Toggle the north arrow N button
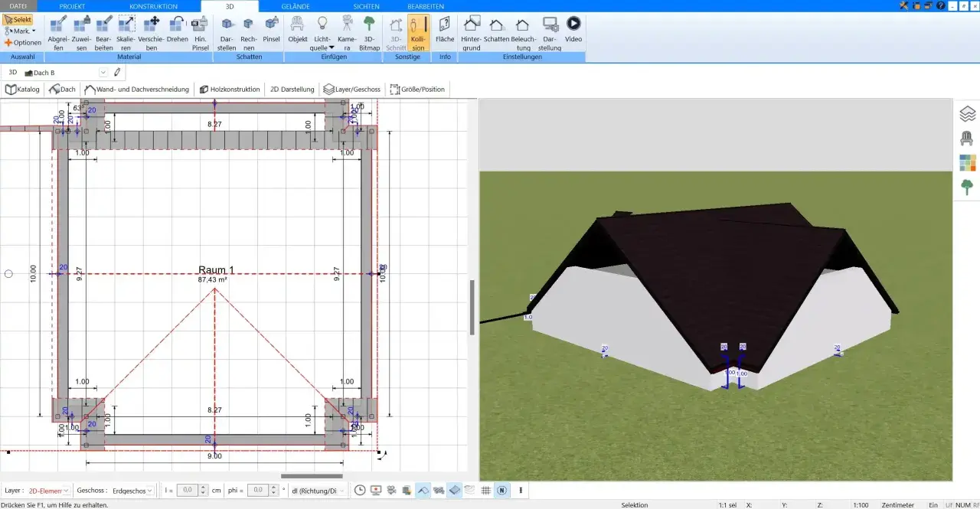 (501, 490)
